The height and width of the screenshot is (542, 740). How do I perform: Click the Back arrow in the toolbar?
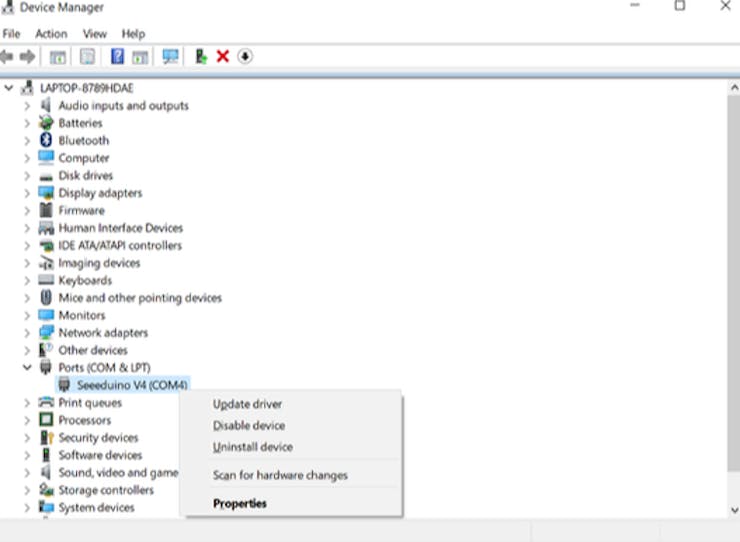[7, 57]
